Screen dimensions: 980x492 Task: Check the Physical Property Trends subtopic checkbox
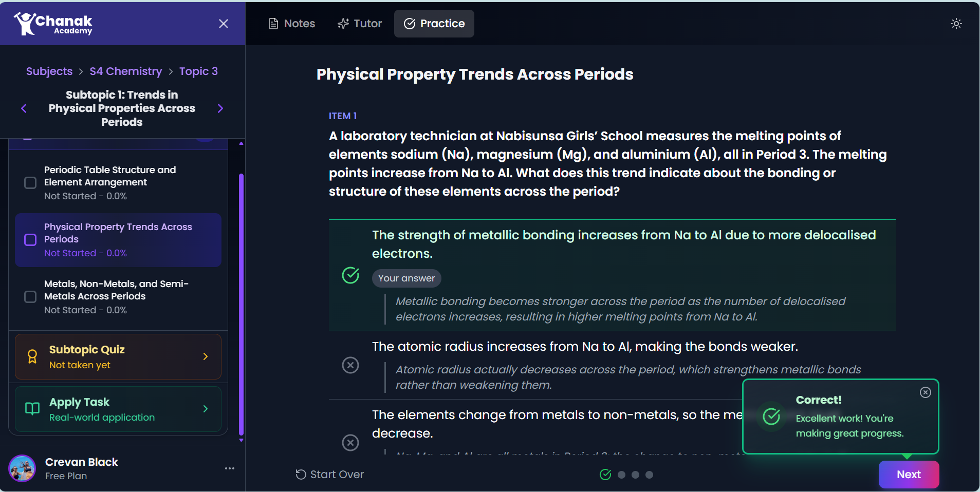coord(30,239)
